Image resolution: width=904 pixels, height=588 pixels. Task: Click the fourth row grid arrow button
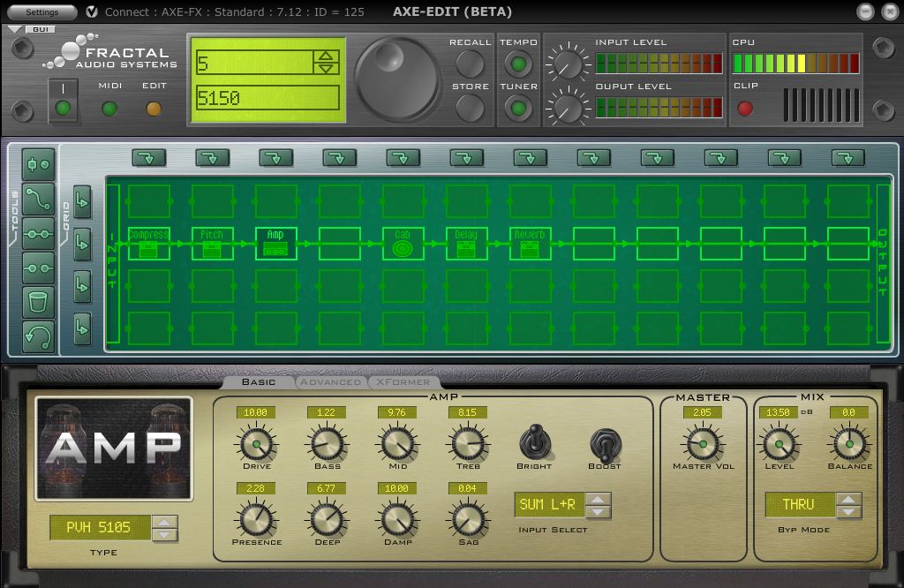coord(82,328)
